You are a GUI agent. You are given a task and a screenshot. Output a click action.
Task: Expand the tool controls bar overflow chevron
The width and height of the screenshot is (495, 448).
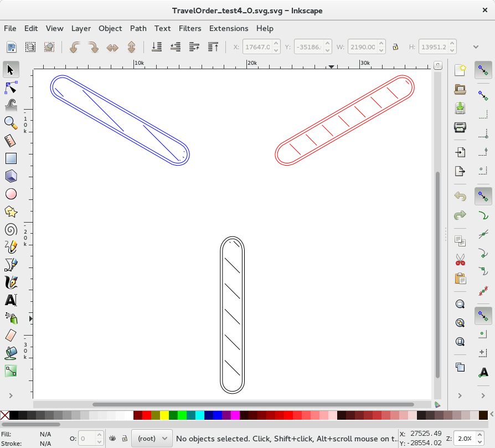point(476,47)
